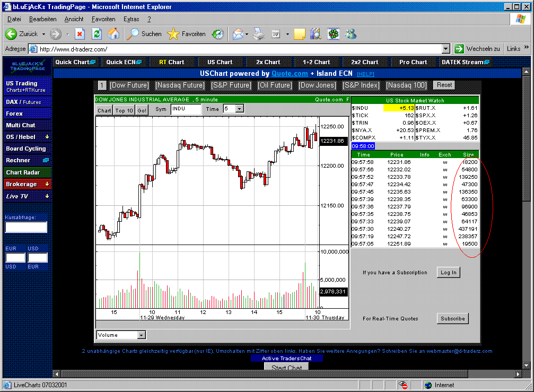Image resolution: width=534 pixels, height=392 pixels.
Task: Expand the forward history dropdown arrow
Action: click(x=68, y=34)
